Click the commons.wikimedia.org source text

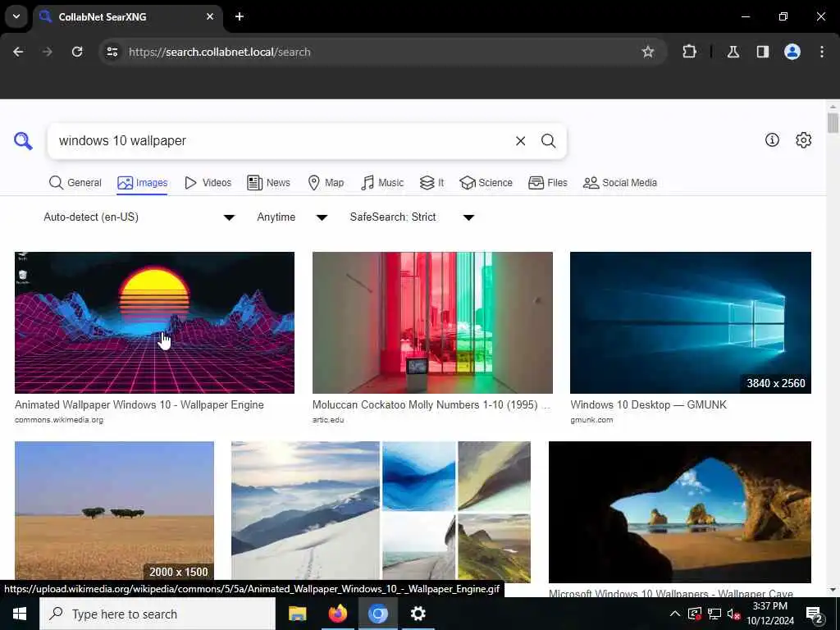tap(59, 420)
